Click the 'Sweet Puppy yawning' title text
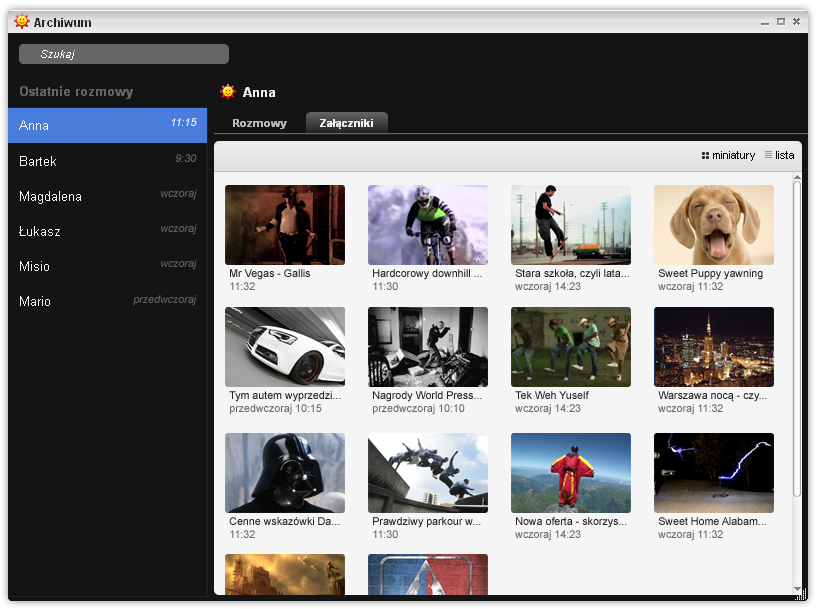 point(710,274)
